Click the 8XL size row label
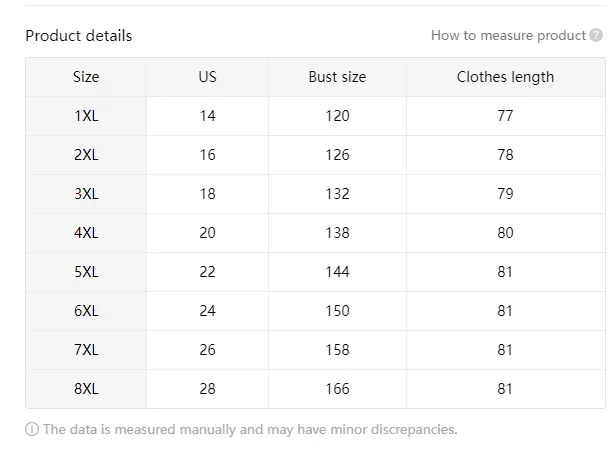Viewport: 609px width, 453px height. 86,389
